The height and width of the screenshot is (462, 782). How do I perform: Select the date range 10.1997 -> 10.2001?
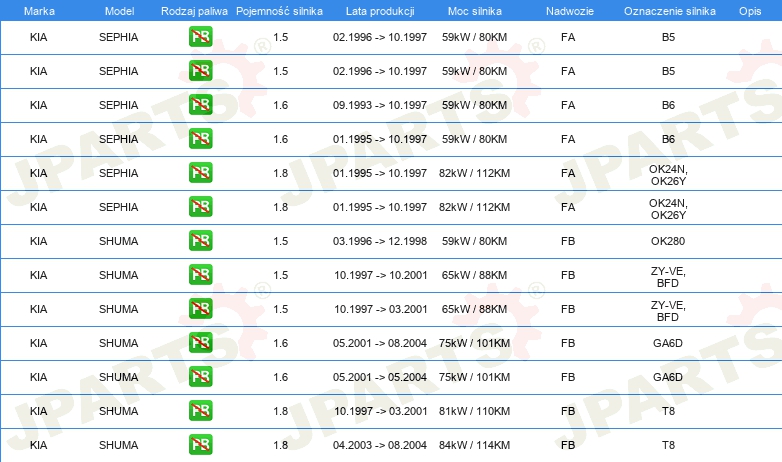point(381,275)
